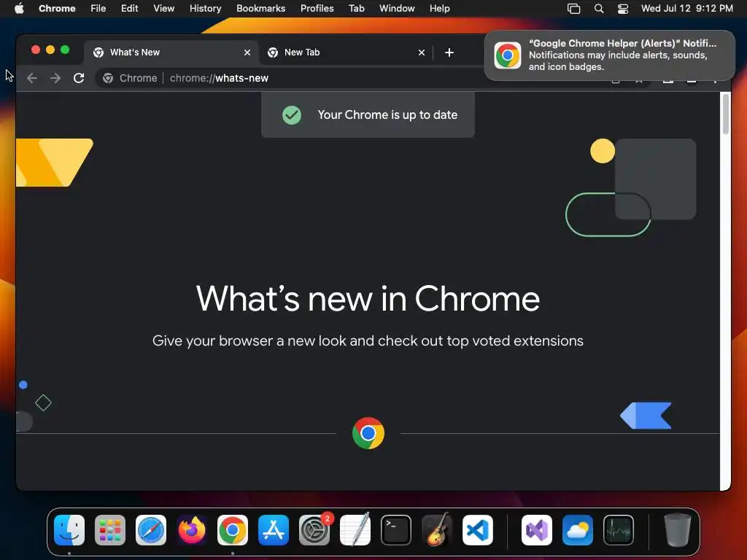Viewport: 747px width, 560px height.
Task: Click the Give your browser a new look subtitle
Action: pyautogui.click(x=368, y=341)
